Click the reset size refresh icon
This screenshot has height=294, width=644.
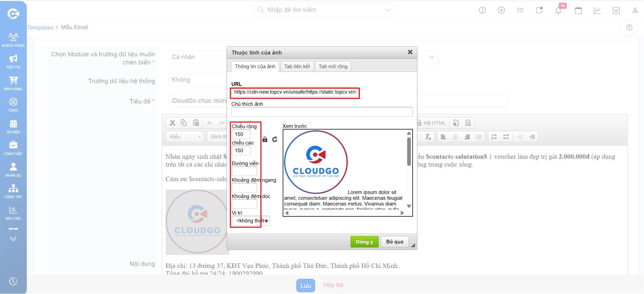[x=275, y=139]
